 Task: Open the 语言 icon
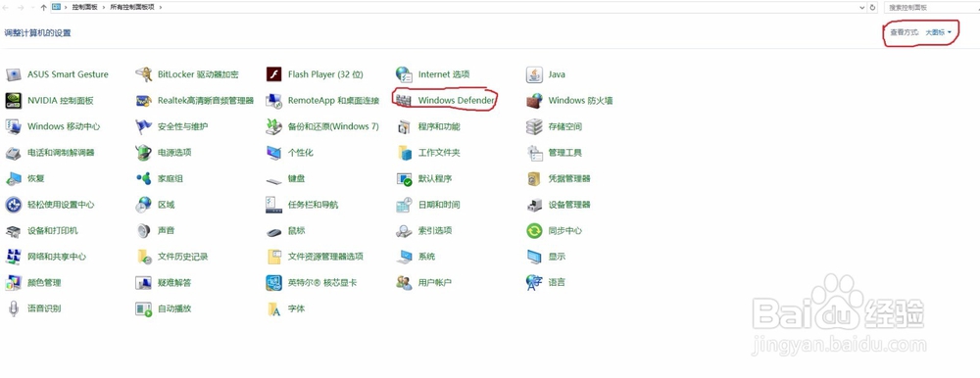(x=534, y=283)
